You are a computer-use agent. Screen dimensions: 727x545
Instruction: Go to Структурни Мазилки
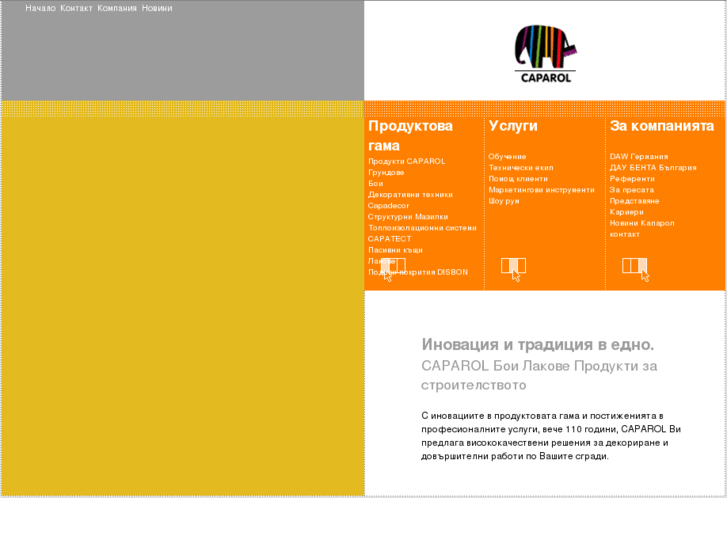[408, 217]
